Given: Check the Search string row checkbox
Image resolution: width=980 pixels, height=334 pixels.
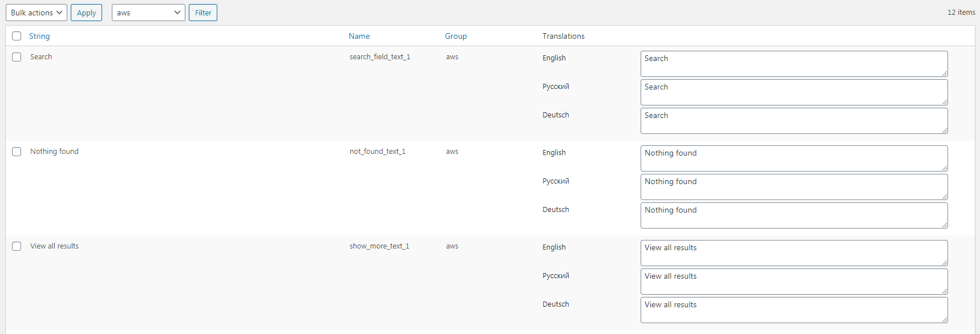Looking at the screenshot, I should coord(17,57).
